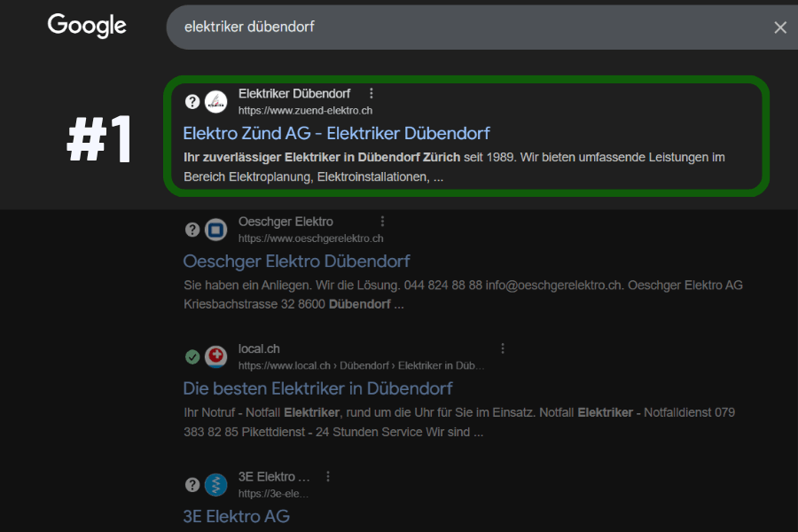Click the local.ch breadcrumb URL

coord(362,365)
